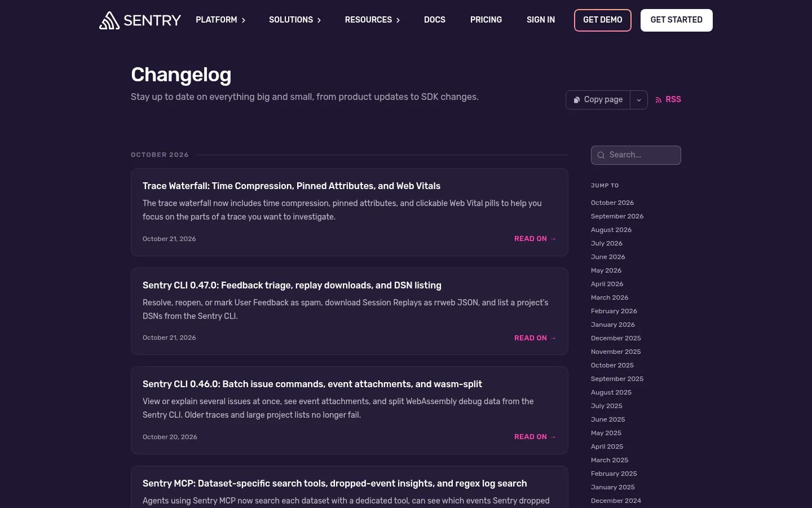Jump to August 2025
Viewport: 812px width, 508px height.
[611, 392]
